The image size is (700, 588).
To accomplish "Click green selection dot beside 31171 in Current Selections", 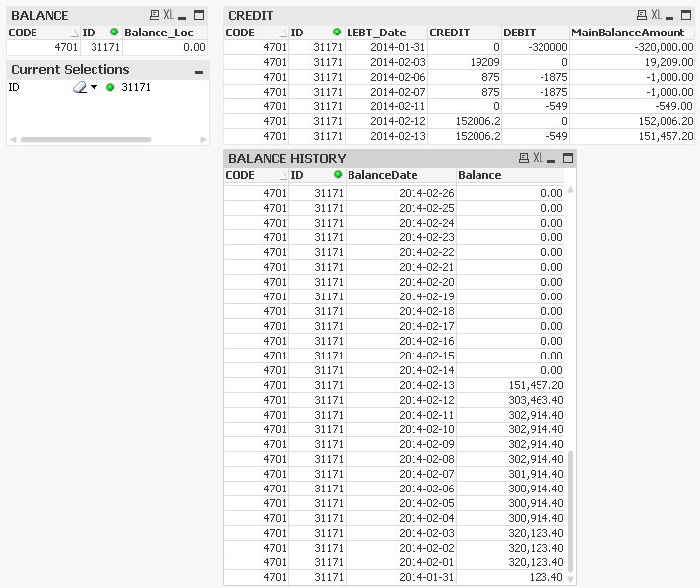I will point(110,87).
